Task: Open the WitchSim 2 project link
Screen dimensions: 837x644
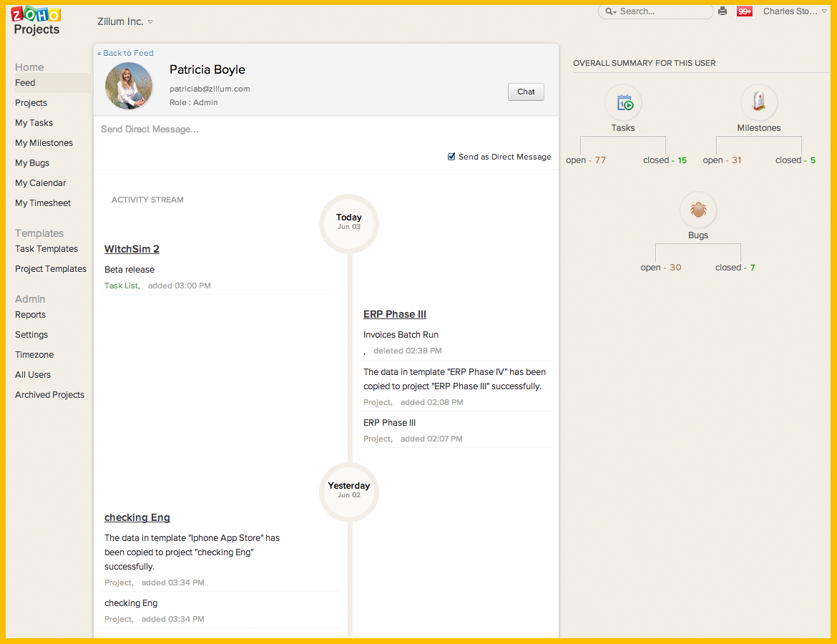Action: [132, 249]
